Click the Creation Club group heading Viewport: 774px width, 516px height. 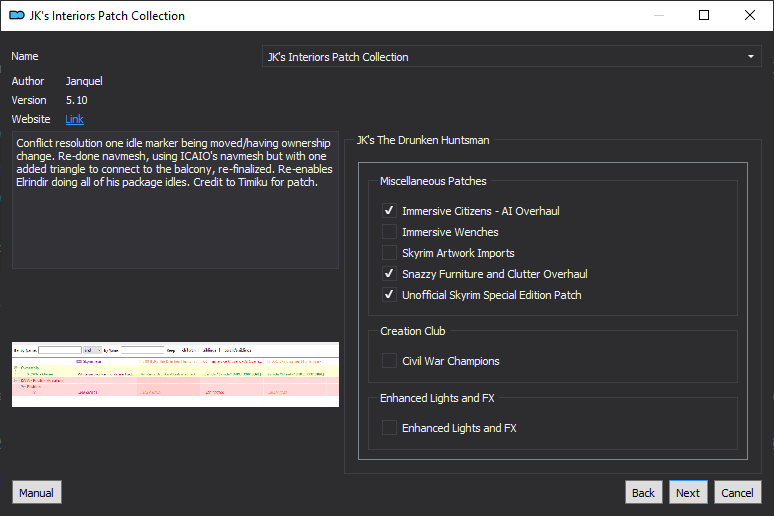tap(413, 331)
